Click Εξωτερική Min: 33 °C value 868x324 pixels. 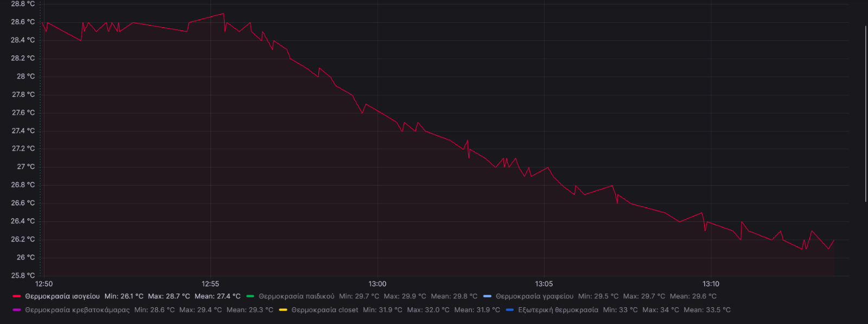(621, 310)
